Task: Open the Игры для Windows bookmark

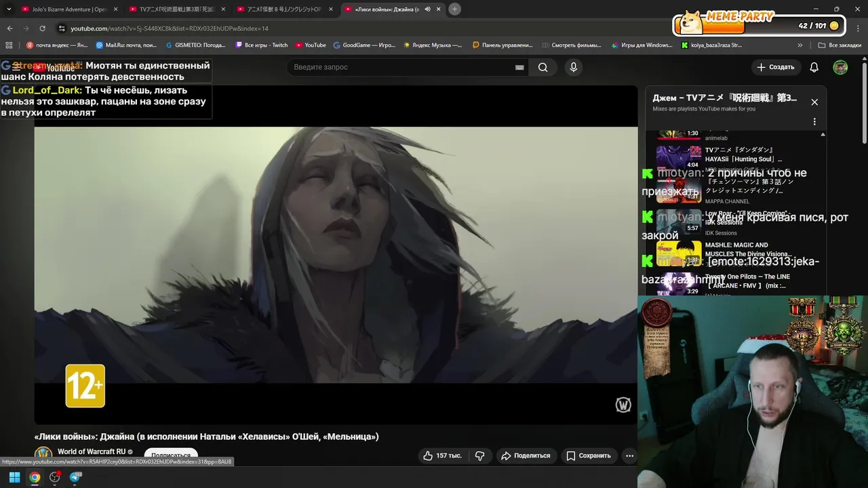Action: (642, 45)
